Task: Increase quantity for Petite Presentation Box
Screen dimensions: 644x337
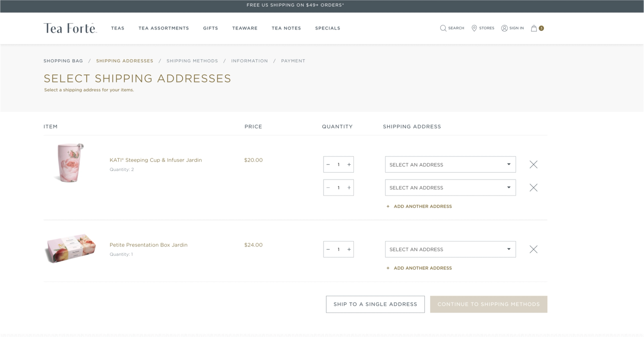Action: pyautogui.click(x=349, y=249)
